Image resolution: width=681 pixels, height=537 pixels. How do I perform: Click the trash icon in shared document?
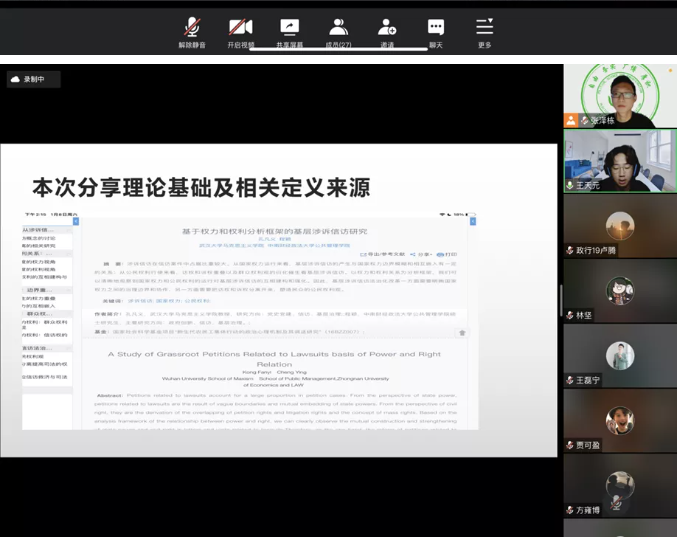pyautogui.click(x=461, y=333)
